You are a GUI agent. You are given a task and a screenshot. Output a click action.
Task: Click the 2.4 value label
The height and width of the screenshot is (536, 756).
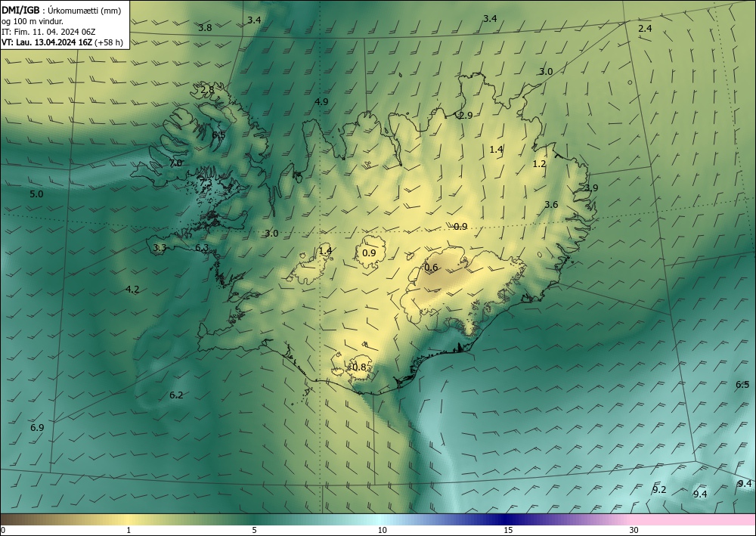point(645,29)
